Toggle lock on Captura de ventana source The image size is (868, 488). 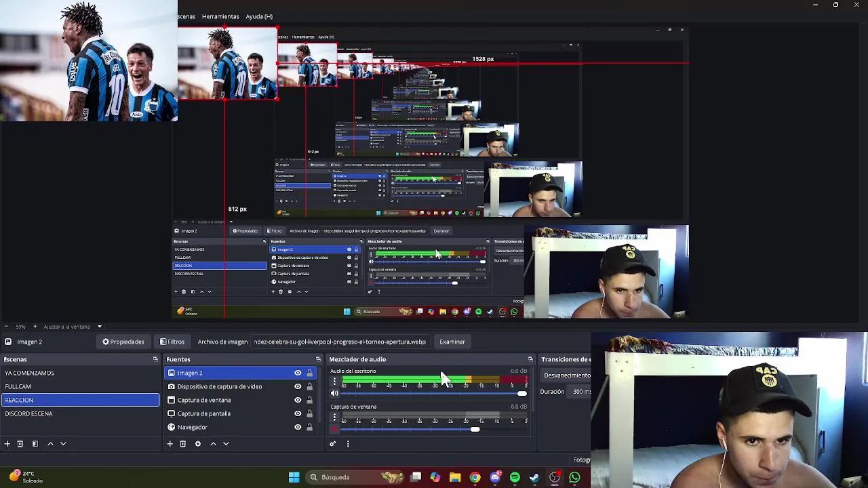(309, 400)
